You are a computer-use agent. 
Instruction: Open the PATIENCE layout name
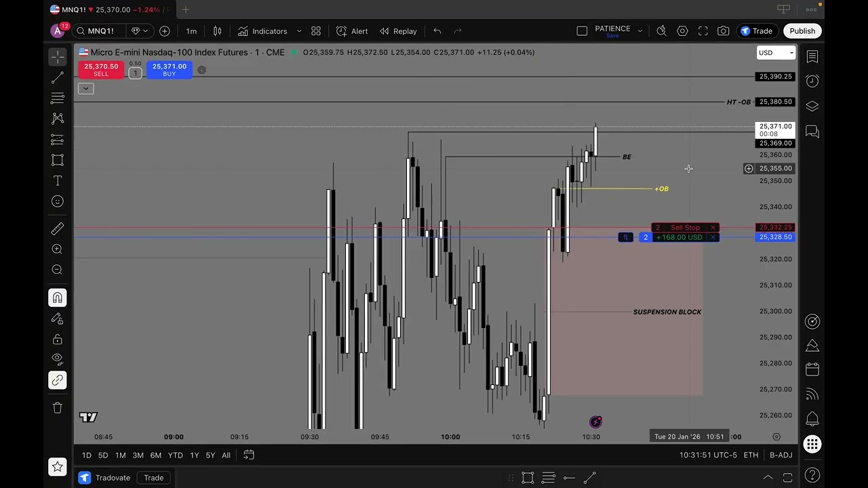click(x=612, y=29)
